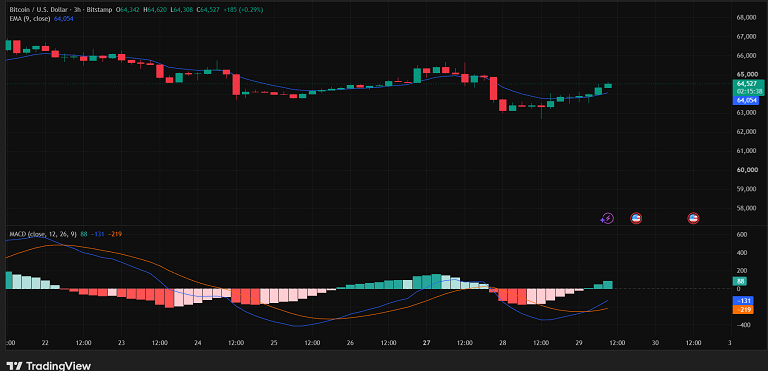The image size is (768, 371).
Task: Click the date label 24 on the time axis
Action: point(198,343)
